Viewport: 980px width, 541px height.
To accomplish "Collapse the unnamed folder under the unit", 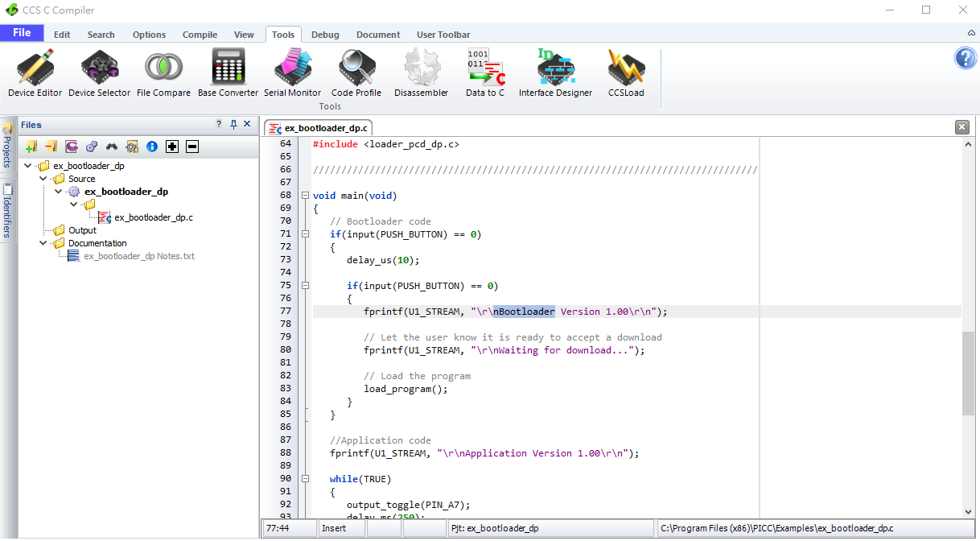I will click(73, 204).
